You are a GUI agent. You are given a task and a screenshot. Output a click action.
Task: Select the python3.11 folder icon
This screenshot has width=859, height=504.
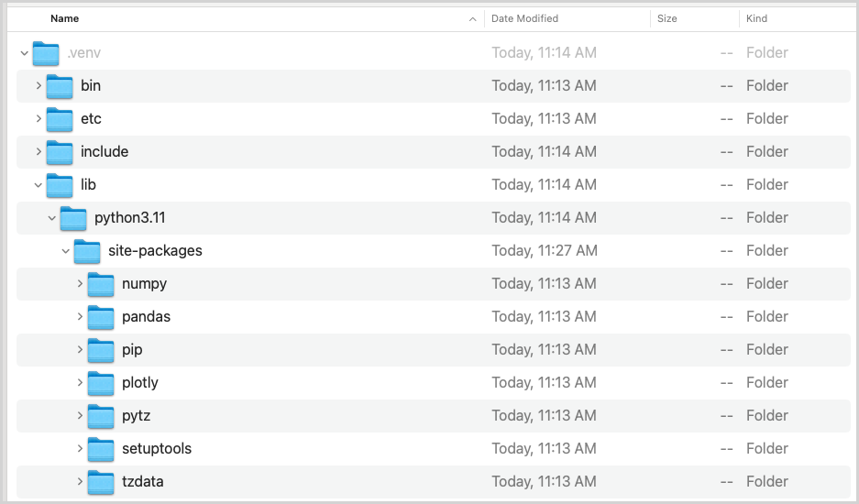[x=72, y=218]
